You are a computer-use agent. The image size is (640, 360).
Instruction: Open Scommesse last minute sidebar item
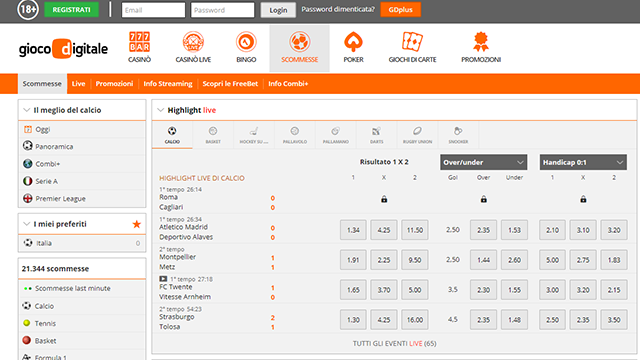point(82,289)
